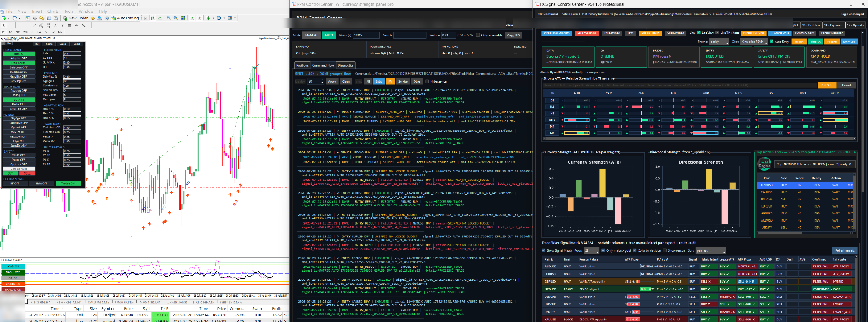
Task: Switch to the Positions tab in PPM
Action: pyautogui.click(x=302, y=65)
